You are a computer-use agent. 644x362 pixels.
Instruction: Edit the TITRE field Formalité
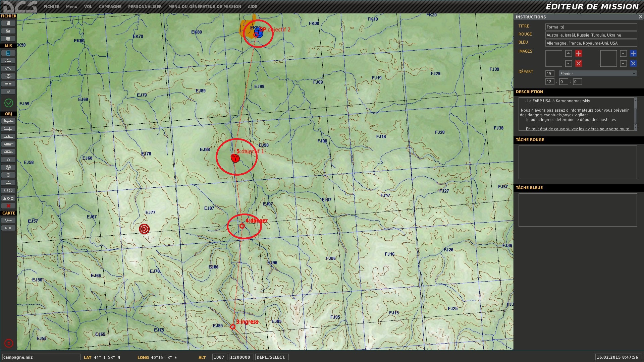pos(591,27)
